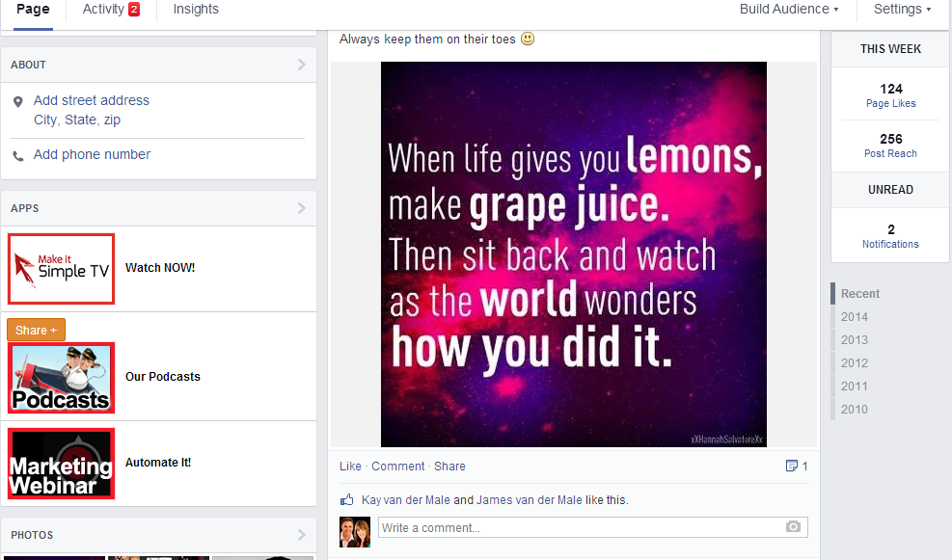Click the camera icon in comment box
This screenshot has height=560, width=952.
coord(793,526)
